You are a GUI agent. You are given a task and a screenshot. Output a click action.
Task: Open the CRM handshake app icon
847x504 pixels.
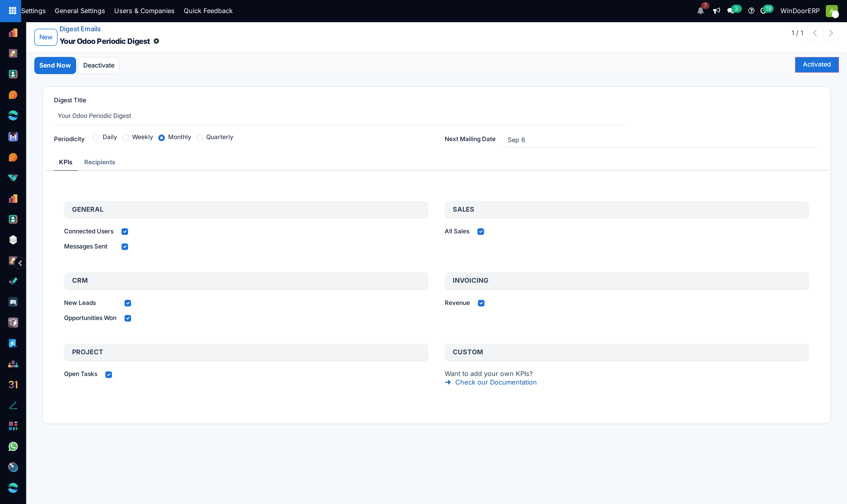point(13,178)
